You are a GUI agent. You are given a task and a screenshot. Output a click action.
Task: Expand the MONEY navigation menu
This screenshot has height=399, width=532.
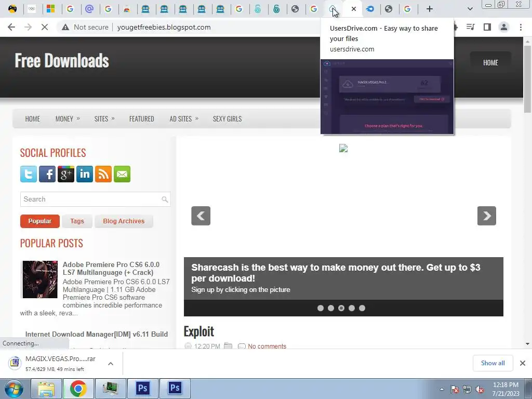pos(68,119)
